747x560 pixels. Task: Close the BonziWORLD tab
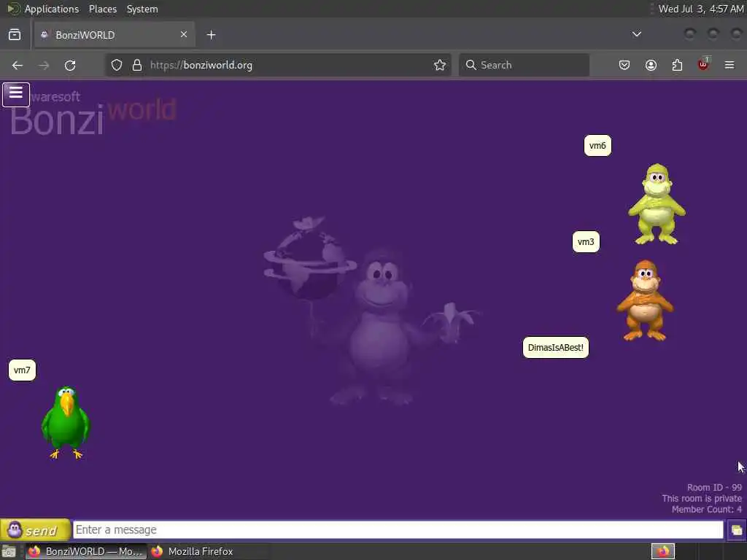click(184, 34)
